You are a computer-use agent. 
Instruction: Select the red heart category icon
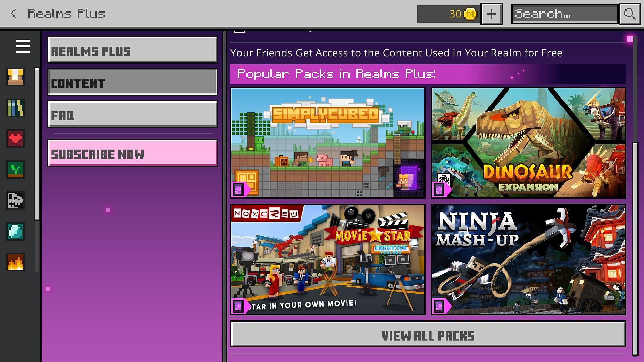pyautogui.click(x=15, y=139)
